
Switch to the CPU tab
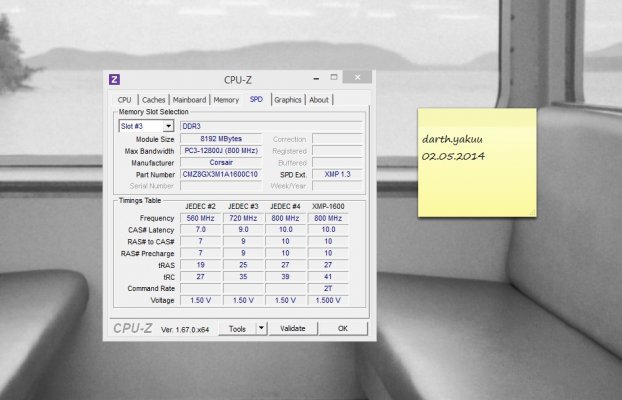coord(125,100)
